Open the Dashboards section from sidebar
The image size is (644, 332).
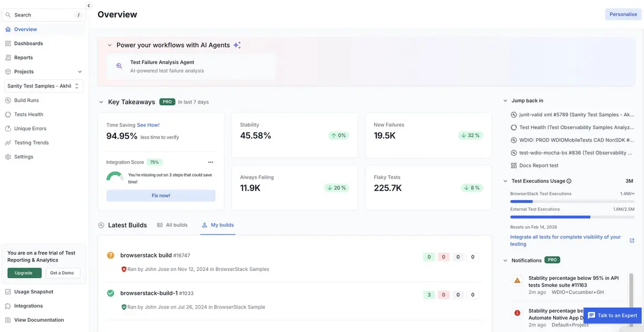coord(29,43)
